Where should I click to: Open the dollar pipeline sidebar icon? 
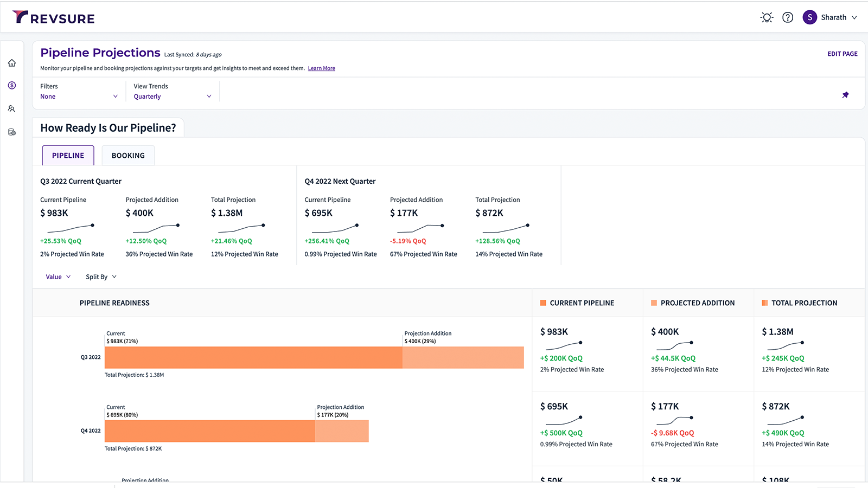[x=12, y=86]
